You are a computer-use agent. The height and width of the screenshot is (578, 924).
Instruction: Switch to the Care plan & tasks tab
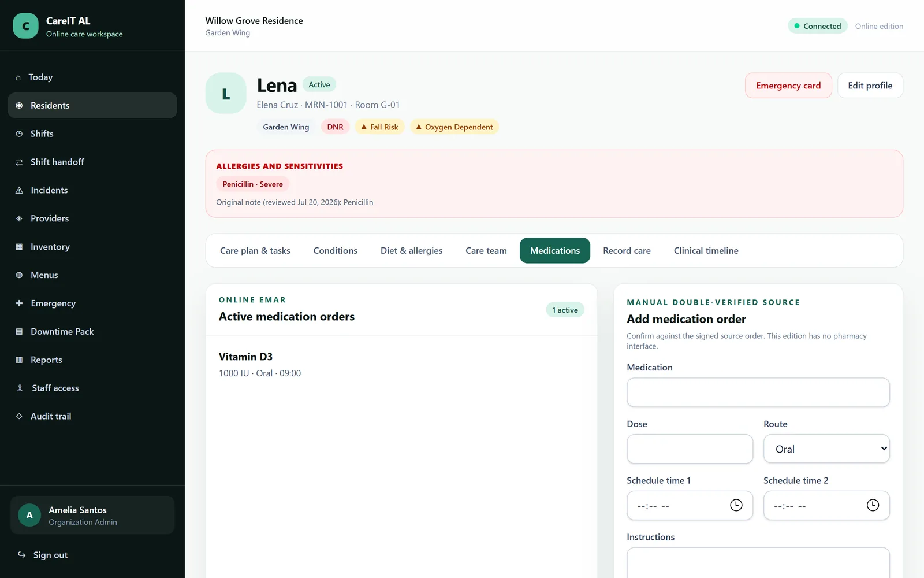(255, 250)
